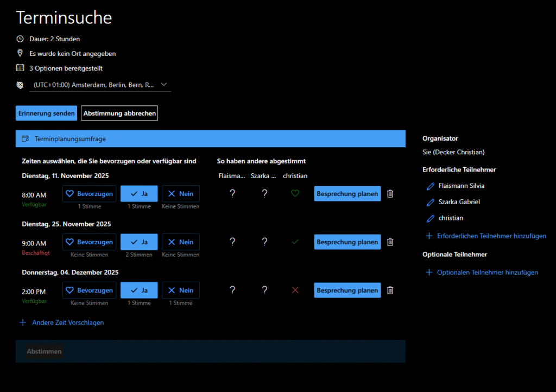This screenshot has height=392, width=556.
Task: Click trash icon for 25. November option
Action: click(x=390, y=242)
